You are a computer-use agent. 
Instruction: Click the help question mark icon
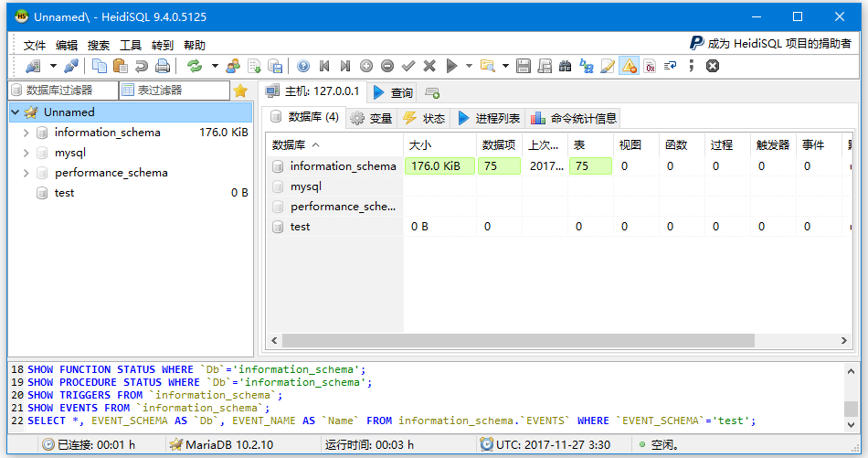302,66
